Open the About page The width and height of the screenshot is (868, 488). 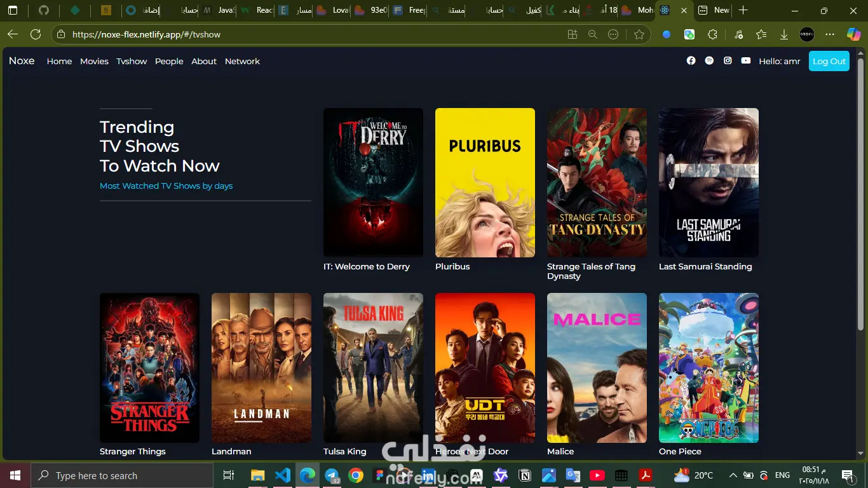(204, 61)
